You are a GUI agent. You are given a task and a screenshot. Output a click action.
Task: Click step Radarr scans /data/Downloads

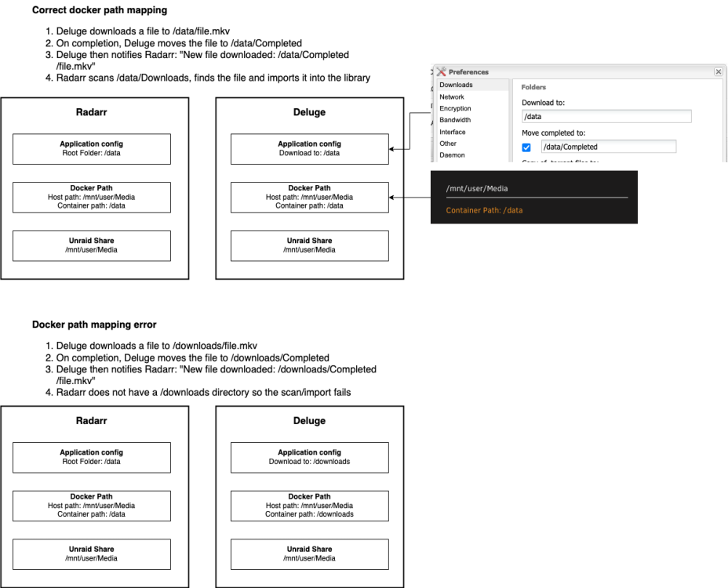[208, 78]
